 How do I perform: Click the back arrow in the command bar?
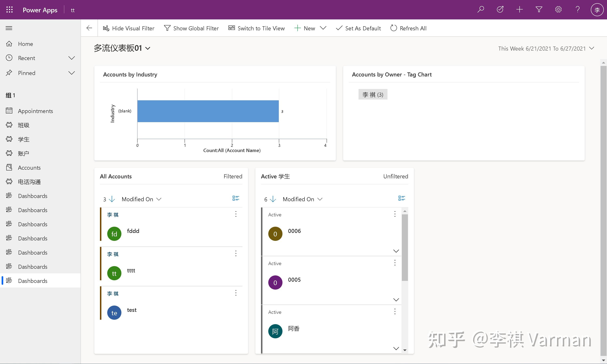click(x=89, y=28)
